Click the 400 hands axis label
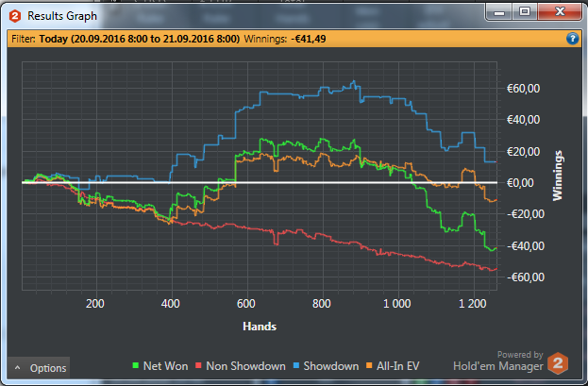Viewport: 588px width, 386px height. [x=170, y=304]
